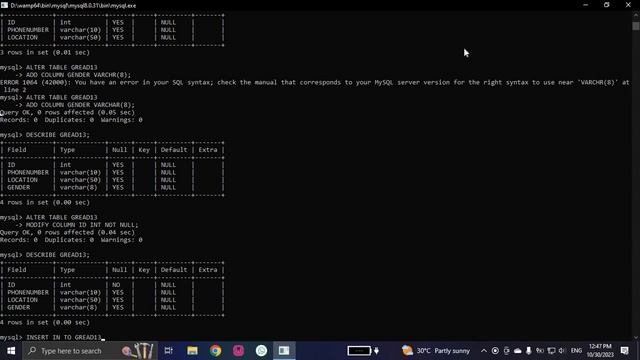Viewport: 640px width, 360px height.
Task: Click the scrollbar down arrow
Action: click(636, 338)
